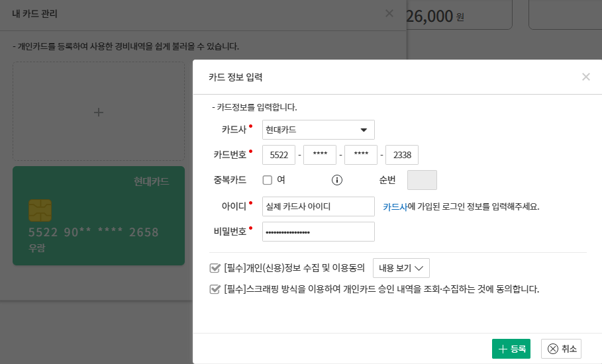Image resolution: width=602 pixels, height=364 pixels.
Task: Uncheck the 스크래핑 방식 동의 checkbox
Action: [x=215, y=289]
